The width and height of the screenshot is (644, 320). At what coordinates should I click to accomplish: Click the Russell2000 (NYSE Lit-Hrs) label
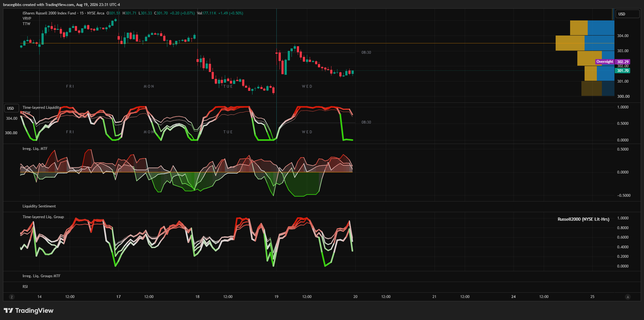click(x=583, y=219)
